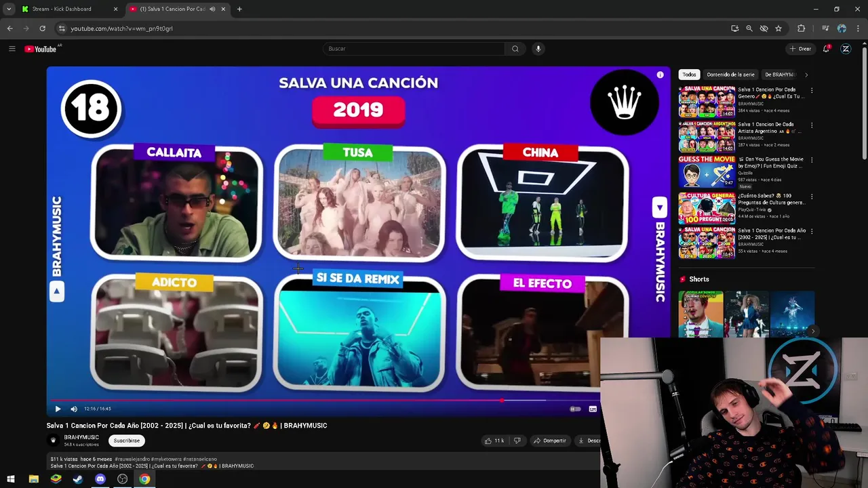The height and width of the screenshot is (488, 868).
Task: Open OBS Studio from the taskbar
Action: click(123, 479)
